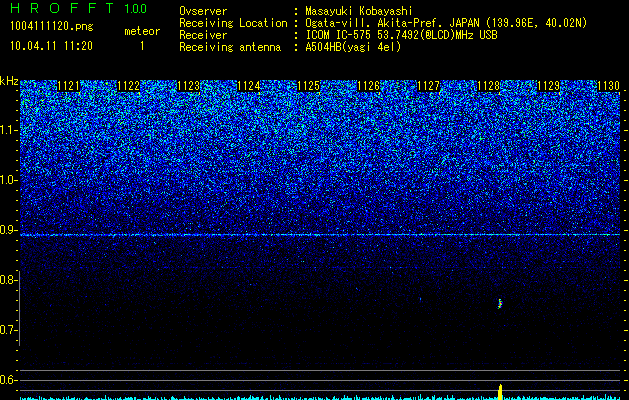This screenshot has height=400, width=629.
Task: Click the filename 1004111120.png
Action: pos(52,27)
